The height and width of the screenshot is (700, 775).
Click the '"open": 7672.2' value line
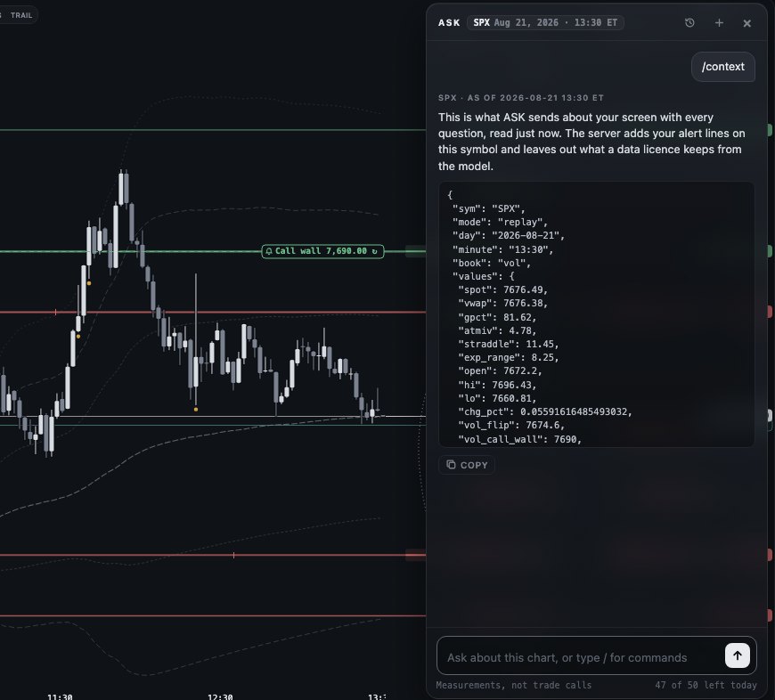[x=500, y=370]
